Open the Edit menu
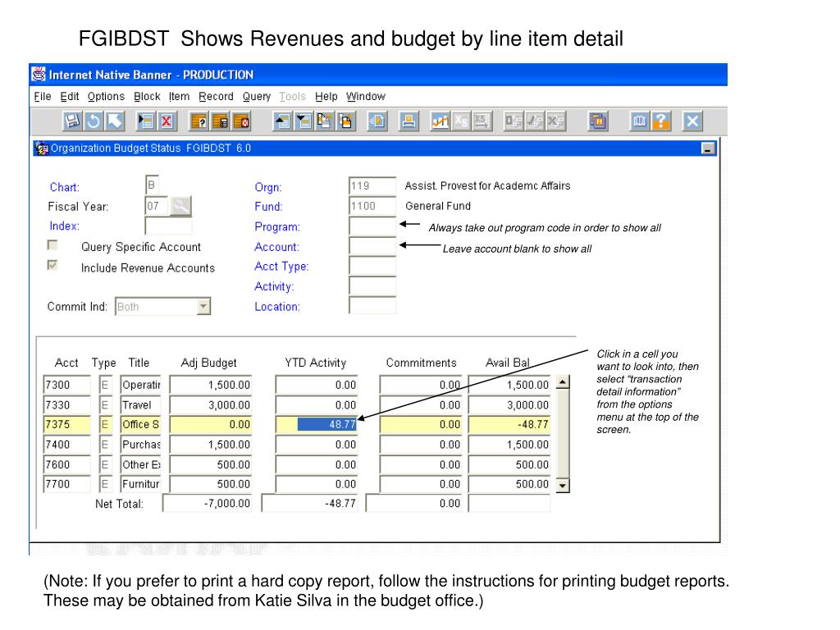The image size is (840, 630). click(70, 97)
